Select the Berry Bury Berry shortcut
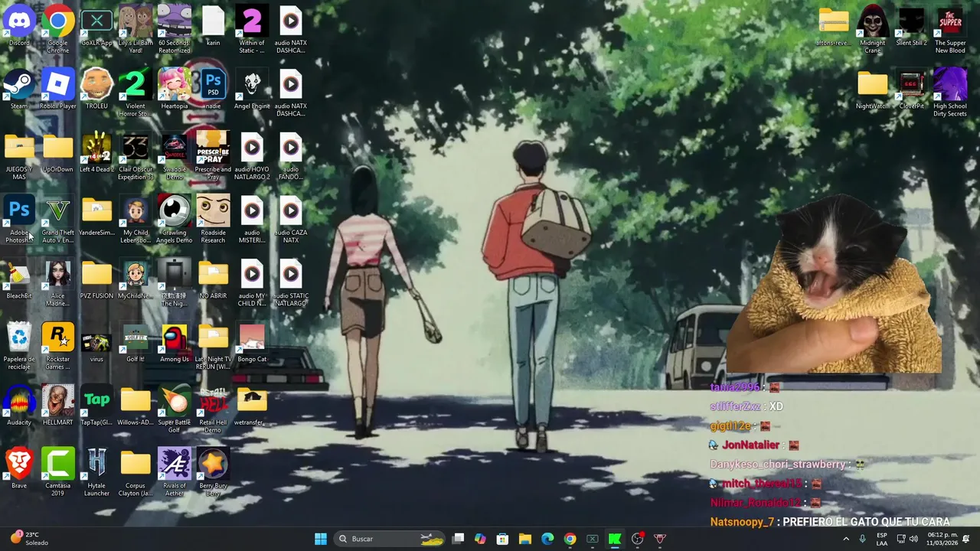 (x=213, y=472)
